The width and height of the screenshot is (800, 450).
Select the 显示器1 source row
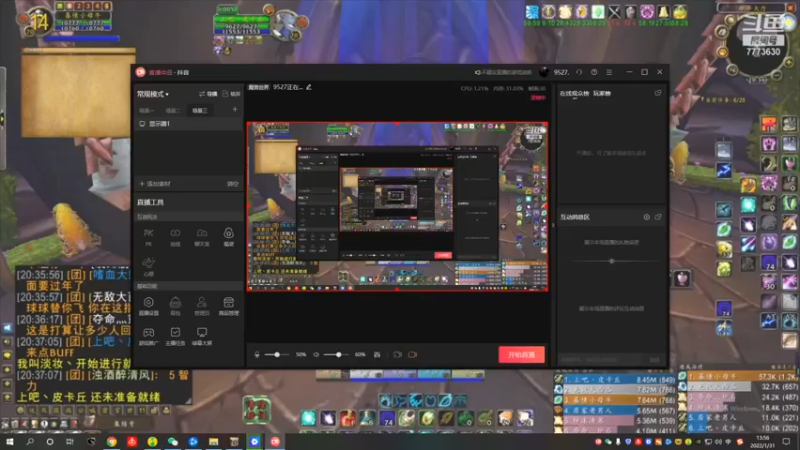[188, 124]
